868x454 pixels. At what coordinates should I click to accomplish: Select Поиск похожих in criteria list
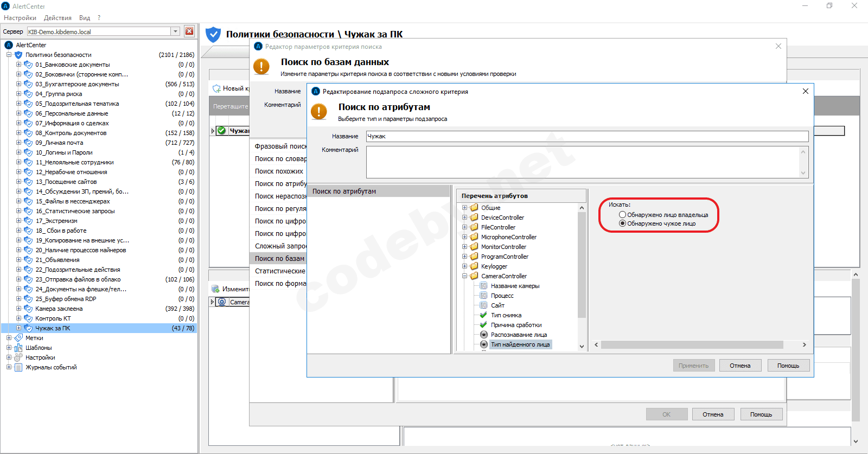tap(279, 171)
